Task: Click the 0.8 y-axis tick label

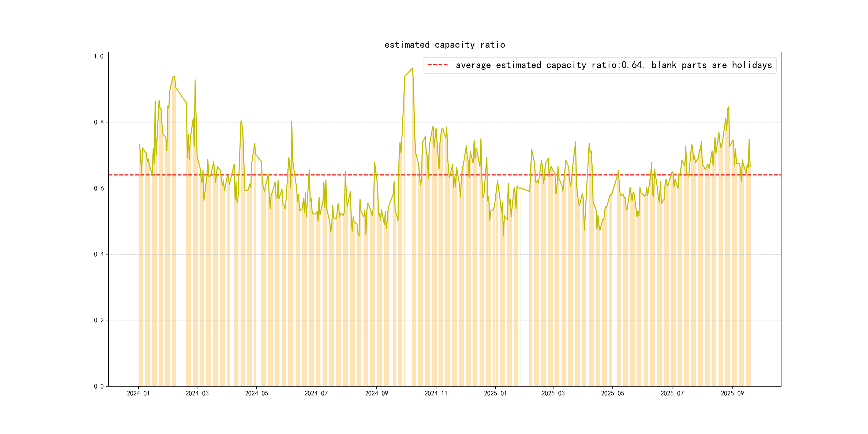Action: [98, 122]
